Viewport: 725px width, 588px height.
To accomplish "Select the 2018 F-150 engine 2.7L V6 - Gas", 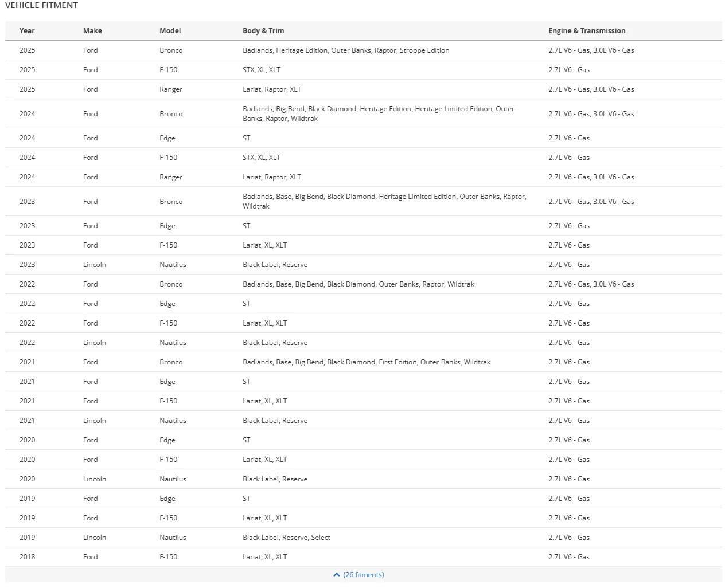I will pyautogui.click(x=569, y=557).
